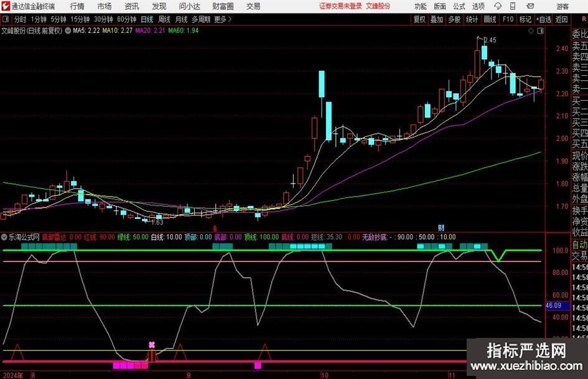The height and width of the screenshot is (379, 588).
Task: Add stock with +自选 button
Action: (544, 19)
